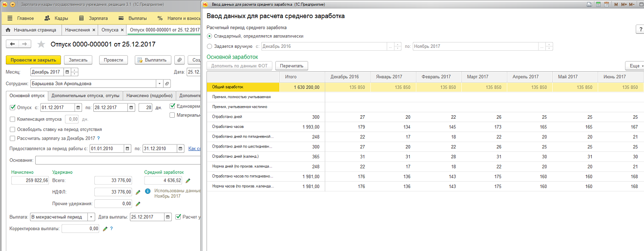Edit Корректировка выплаты with the pencil icon
The image size is (644, 251).
(105, 229)
